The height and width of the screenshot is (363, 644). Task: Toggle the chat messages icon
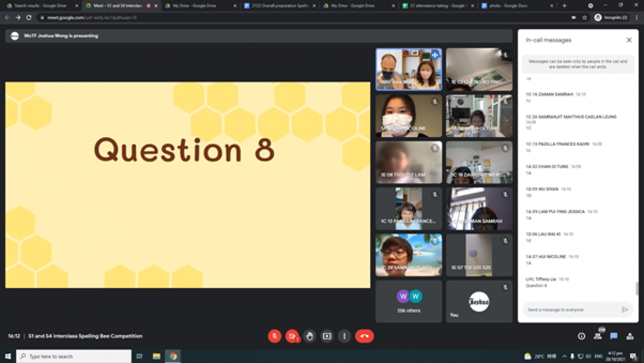click(x=614, y=336)
